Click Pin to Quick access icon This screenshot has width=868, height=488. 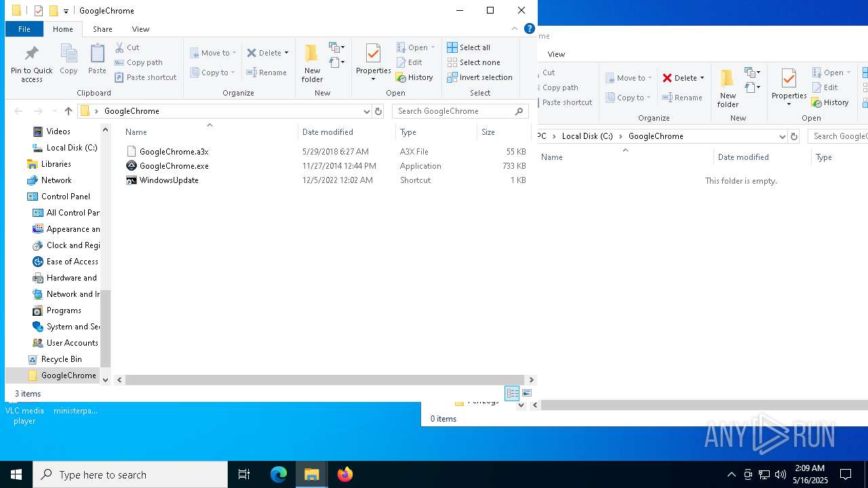tap(31, 63)
